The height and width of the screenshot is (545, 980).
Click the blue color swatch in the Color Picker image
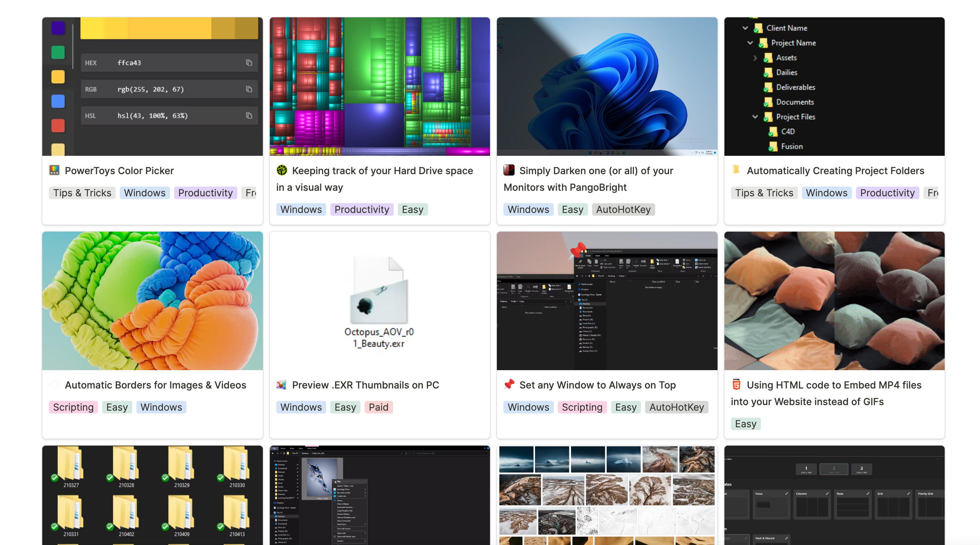[x=58, y=101]
